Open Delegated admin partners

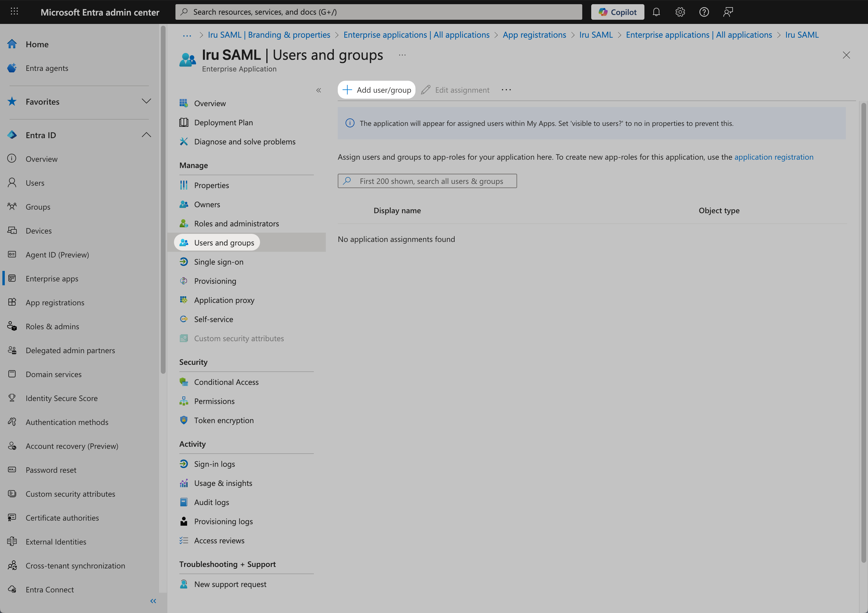coord(70,350)
